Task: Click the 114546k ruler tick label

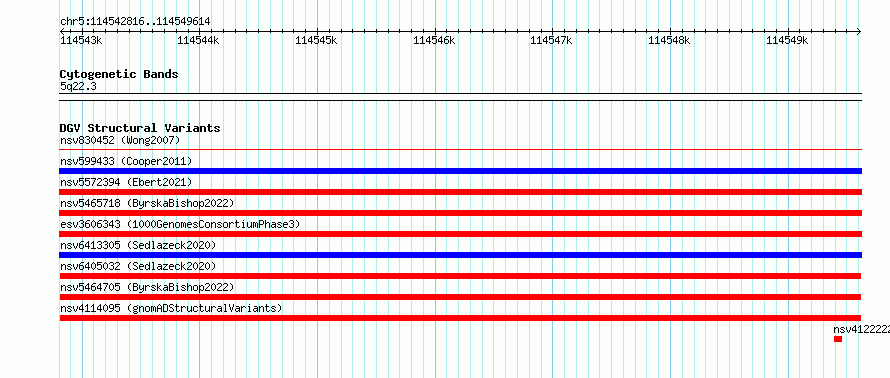Action: 434,40
